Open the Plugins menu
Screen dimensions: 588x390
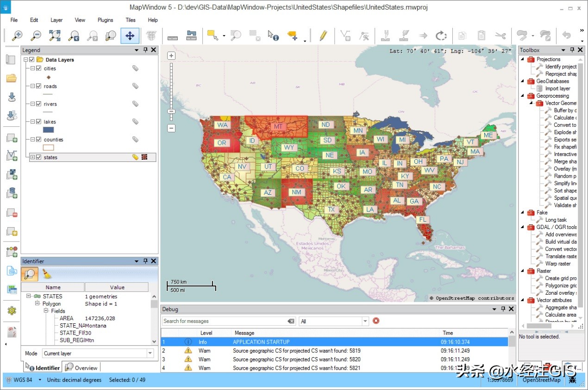(105, 20)
